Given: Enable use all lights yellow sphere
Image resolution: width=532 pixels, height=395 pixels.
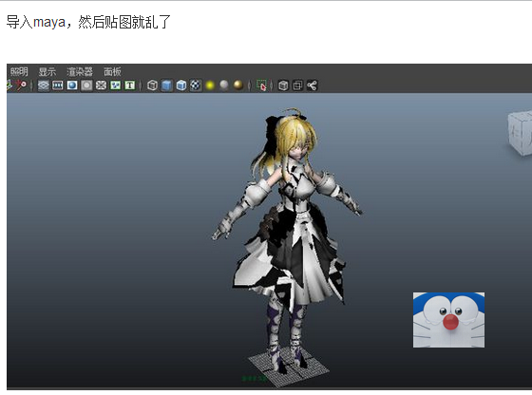Looking at the screenshot, I should point(210,85).
